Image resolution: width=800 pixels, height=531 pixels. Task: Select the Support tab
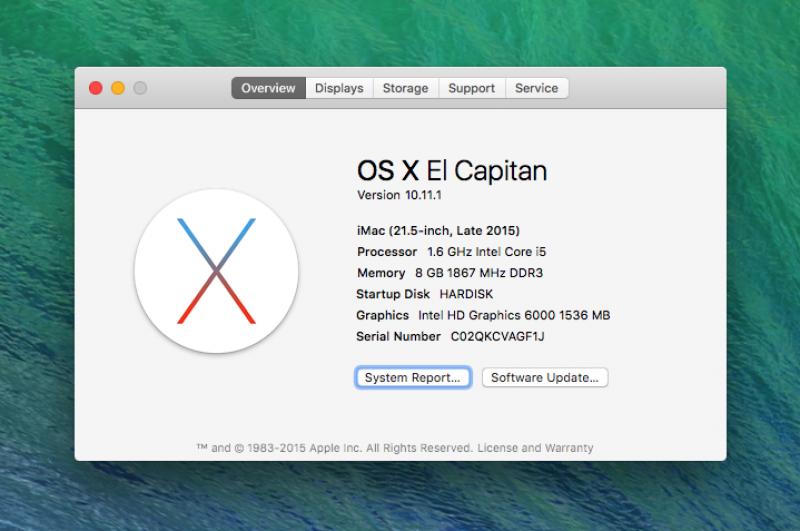coord(472,88)
